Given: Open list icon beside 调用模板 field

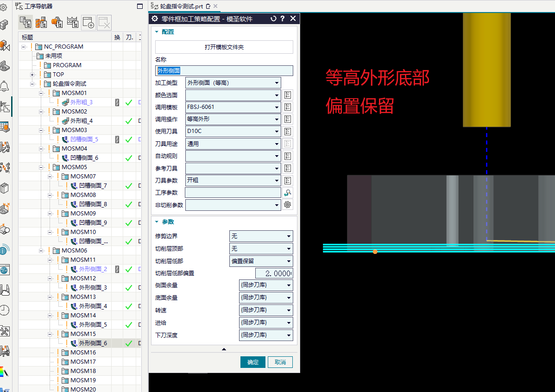Looking at the screenshot, I should (287, 107).
